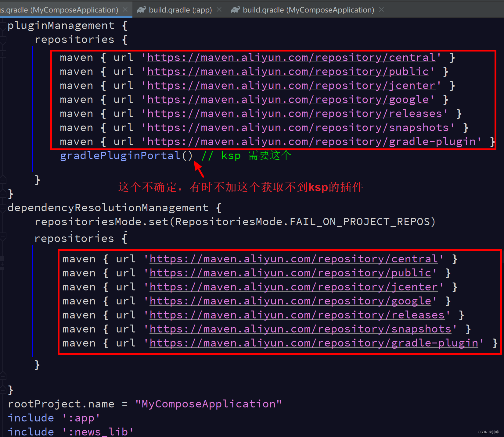
Task: Close the build.gradle (MyComposeApplication) tab
Action: coord(381,10)
